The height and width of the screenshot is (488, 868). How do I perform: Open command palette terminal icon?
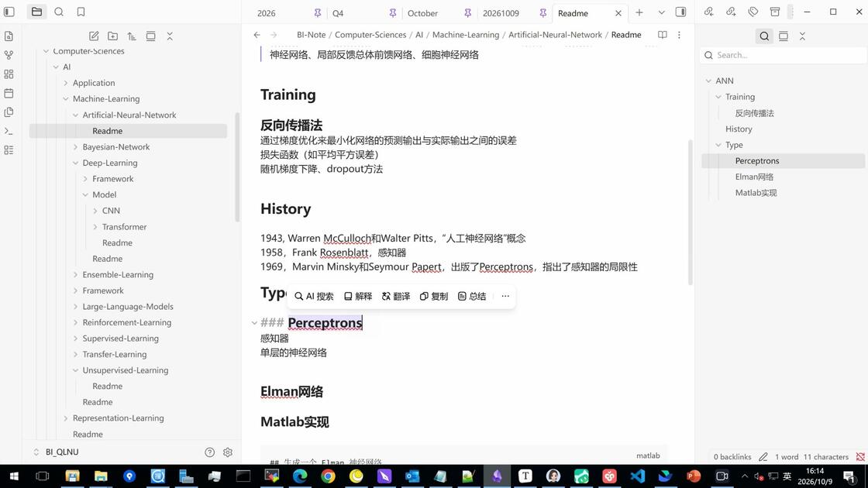(9, 131)
